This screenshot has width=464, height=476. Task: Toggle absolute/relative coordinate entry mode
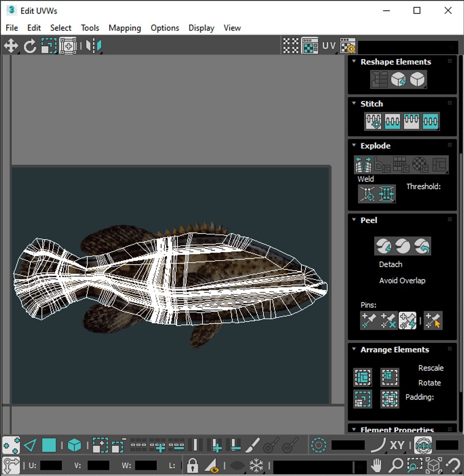click(11, 465)
